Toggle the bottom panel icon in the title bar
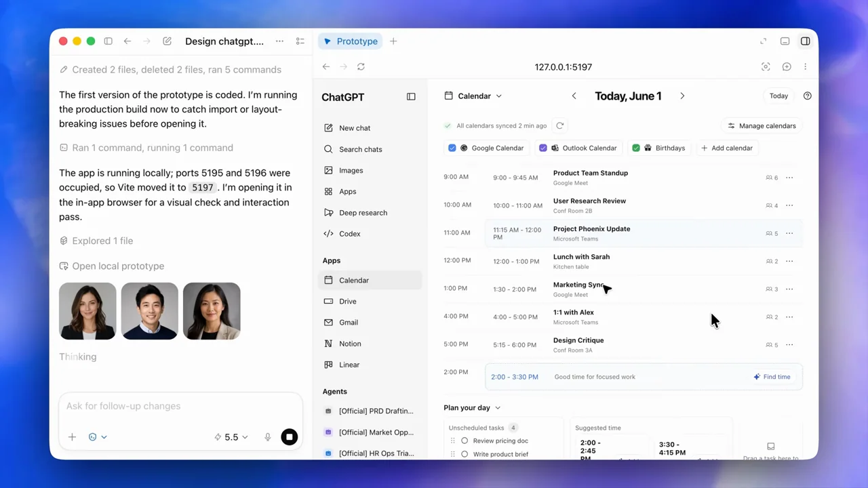868x488 pixels. (785, 41)
